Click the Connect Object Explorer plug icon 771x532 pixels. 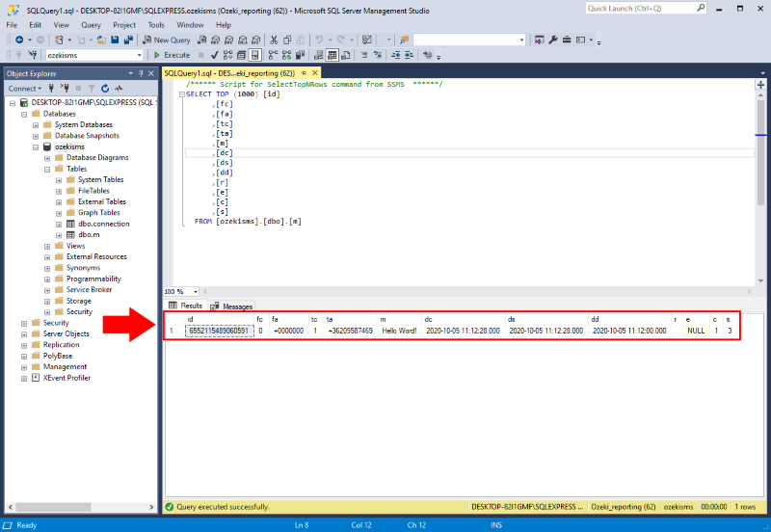(51, 88)
